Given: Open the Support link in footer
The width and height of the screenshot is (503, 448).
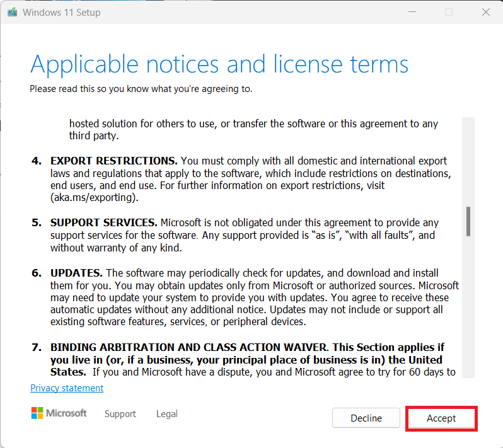Looking at the screenshot, I should (120, 414).
